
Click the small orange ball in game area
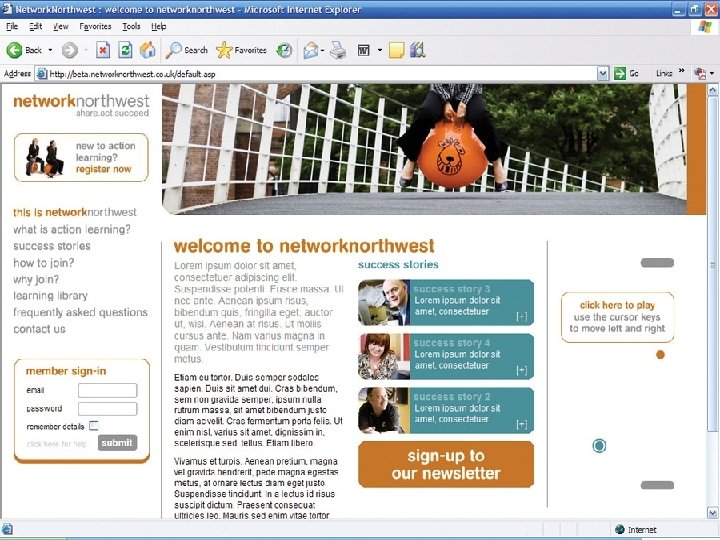[x=660, y=354]
